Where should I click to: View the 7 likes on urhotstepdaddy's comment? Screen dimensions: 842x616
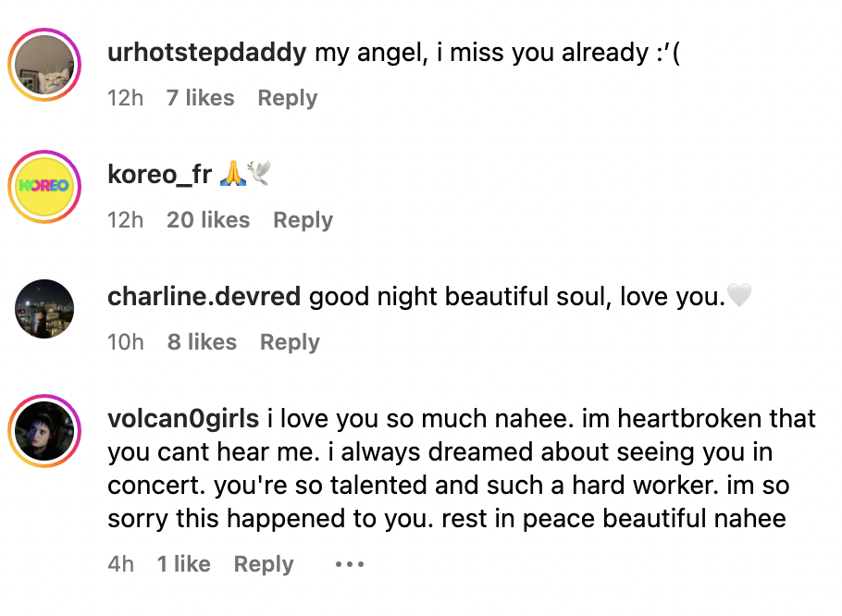pos(200,97)
